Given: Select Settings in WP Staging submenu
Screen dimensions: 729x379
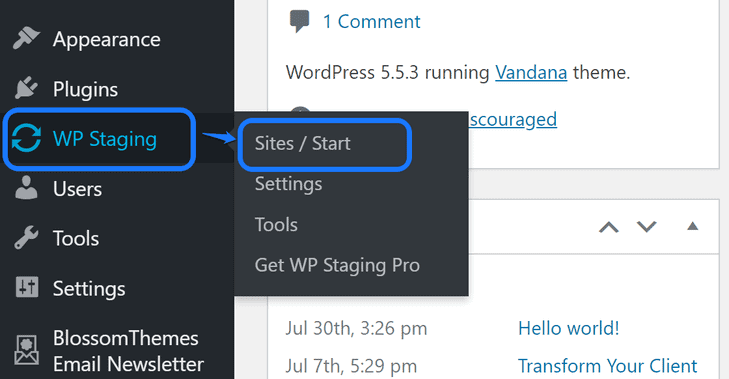Looking at the screenshot, I should click(x=288, y=184).
